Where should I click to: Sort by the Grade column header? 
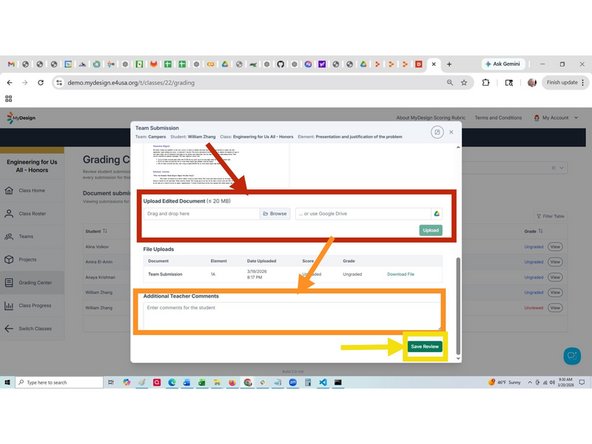tap(533, 231)
